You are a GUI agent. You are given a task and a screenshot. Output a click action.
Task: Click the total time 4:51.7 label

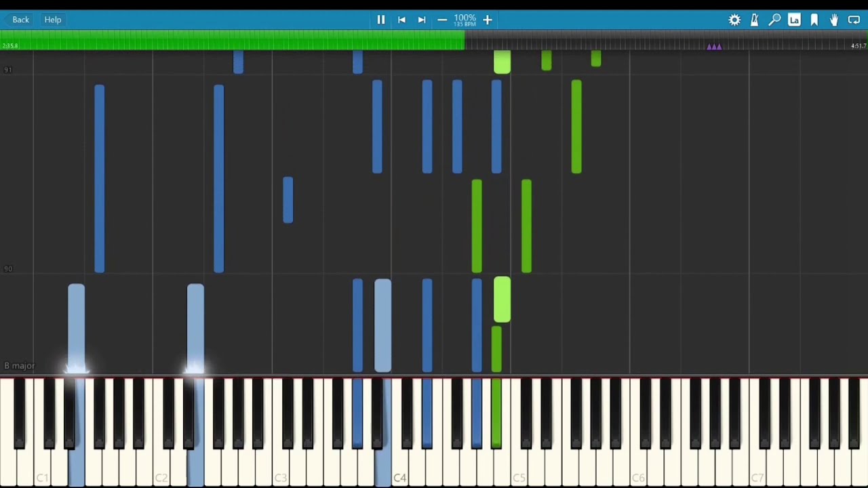pos(859,46)
